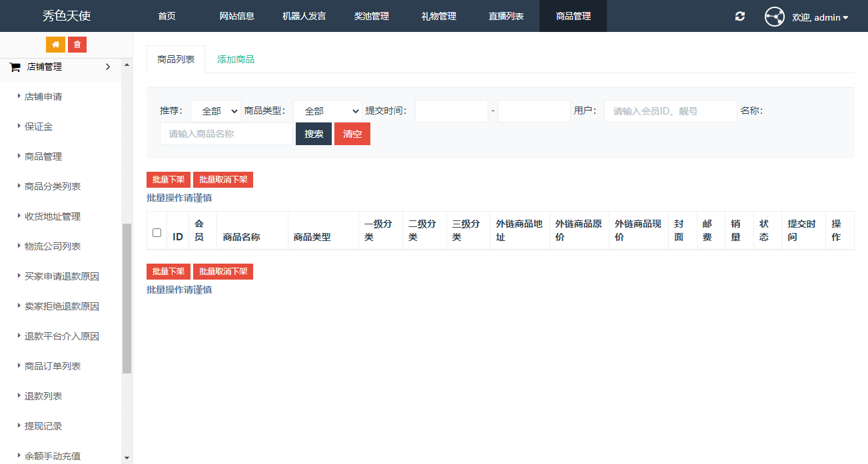Screen dimensions: 868x464
Task: Focus the 请输入商品名称 input field
Action: point(226,134)
